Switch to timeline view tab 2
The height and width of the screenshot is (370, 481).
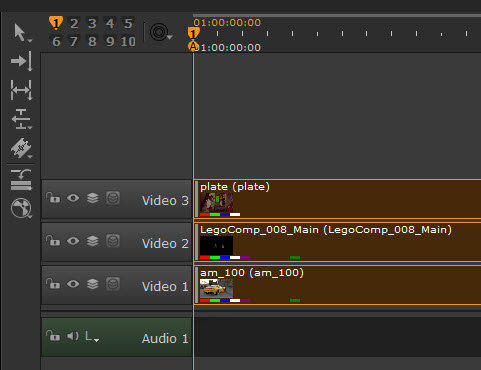(x=74, y=23)
